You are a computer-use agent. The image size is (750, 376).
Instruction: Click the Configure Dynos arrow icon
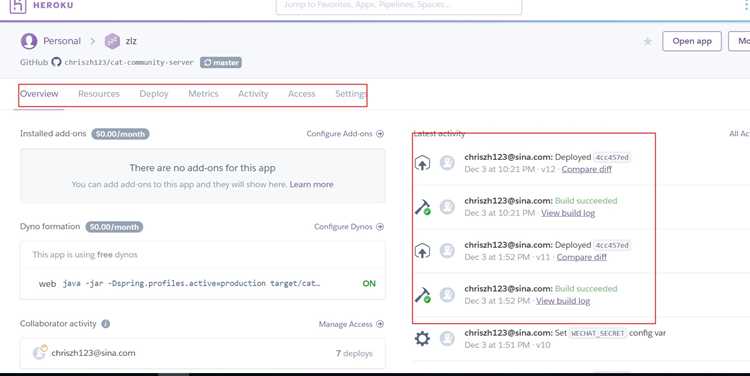(x=380, y=227)
